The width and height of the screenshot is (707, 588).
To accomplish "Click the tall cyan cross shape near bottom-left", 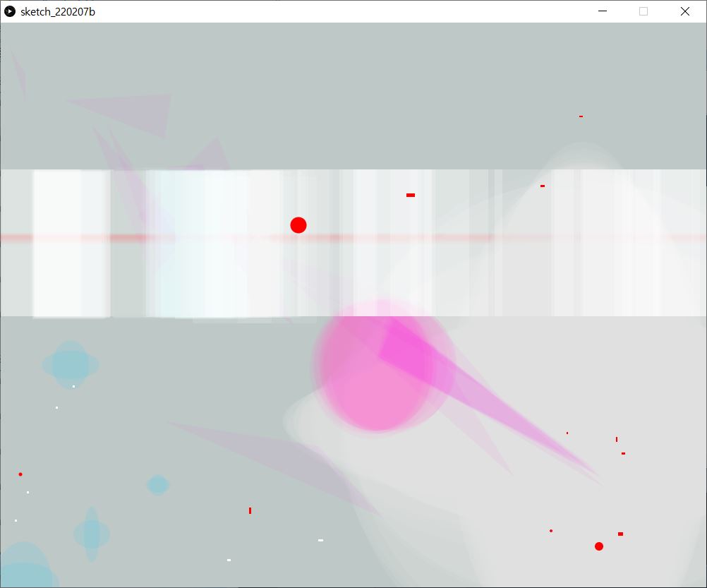I will pyautogui.click(x=92, y=534).
